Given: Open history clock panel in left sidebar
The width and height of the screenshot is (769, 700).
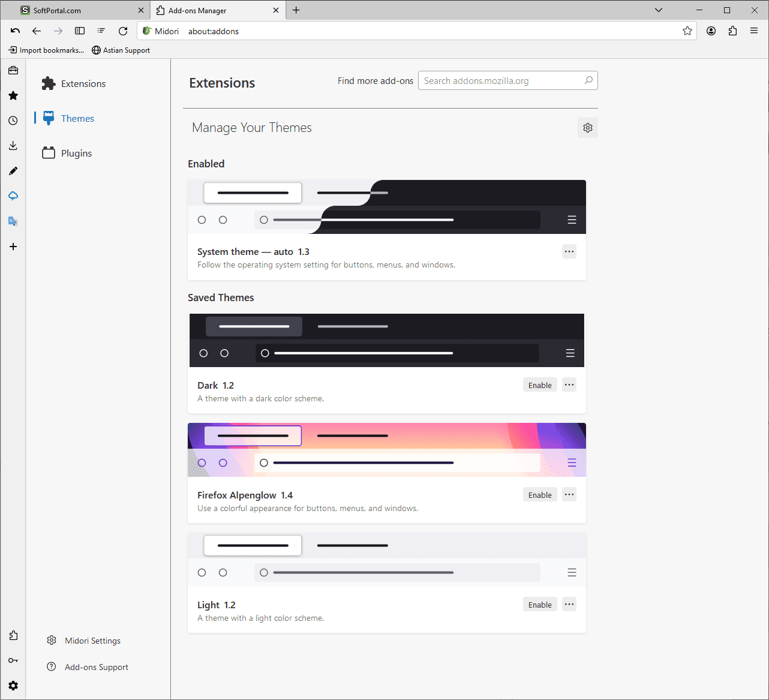Looking at the screenshot, I should pos(13,121).
